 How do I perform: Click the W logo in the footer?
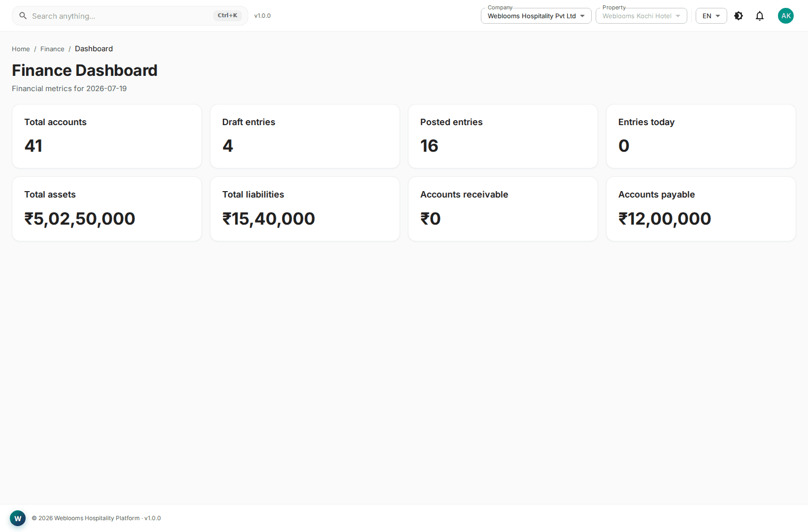(x=18, y=518)
